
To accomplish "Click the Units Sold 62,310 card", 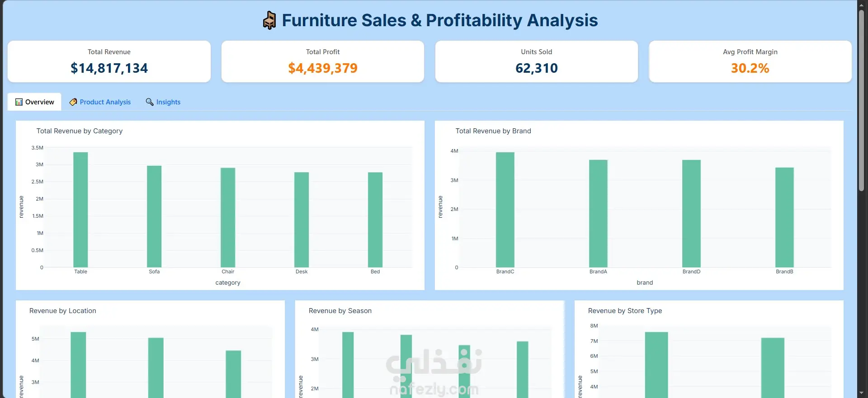I will [537, 61].
